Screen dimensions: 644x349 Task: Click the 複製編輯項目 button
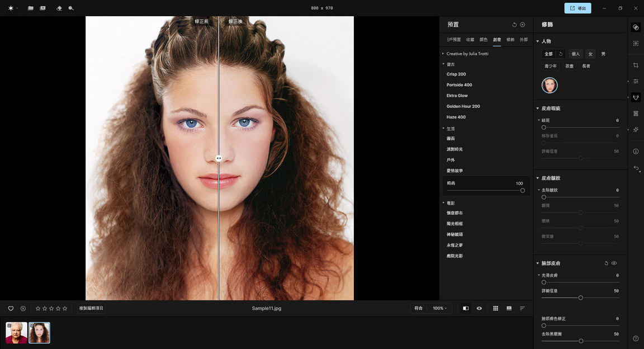[91, 308]
